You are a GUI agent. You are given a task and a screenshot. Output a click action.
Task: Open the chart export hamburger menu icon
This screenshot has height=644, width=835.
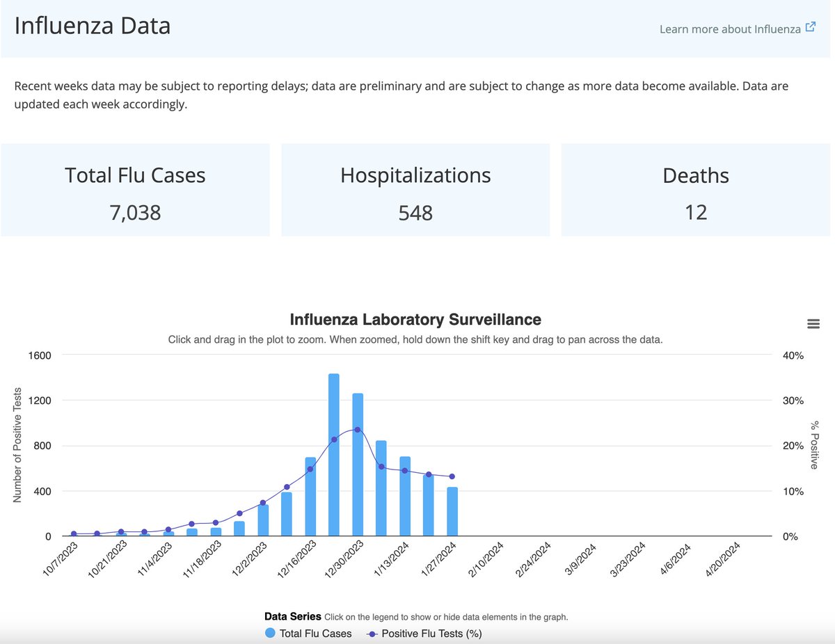click(x=813, y=323)
